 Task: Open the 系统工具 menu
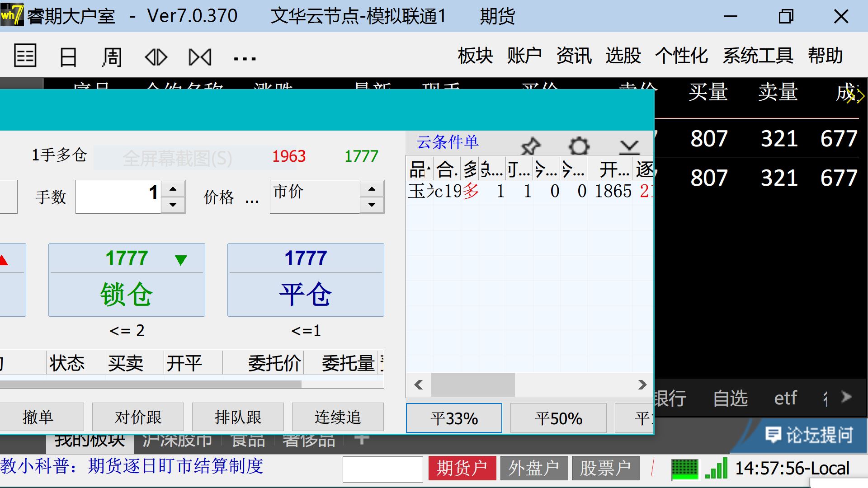point(758,56)
